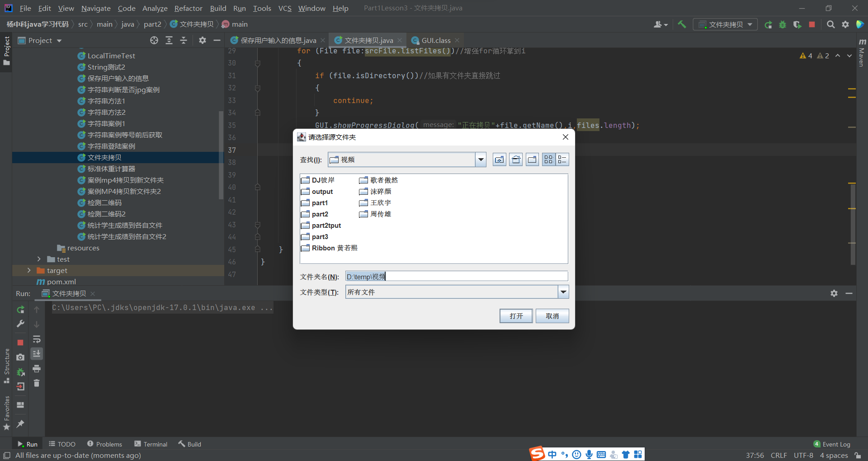Cancel the dialog with 取消 button
This screenshot has width=868, height=461.
[552, 315]
